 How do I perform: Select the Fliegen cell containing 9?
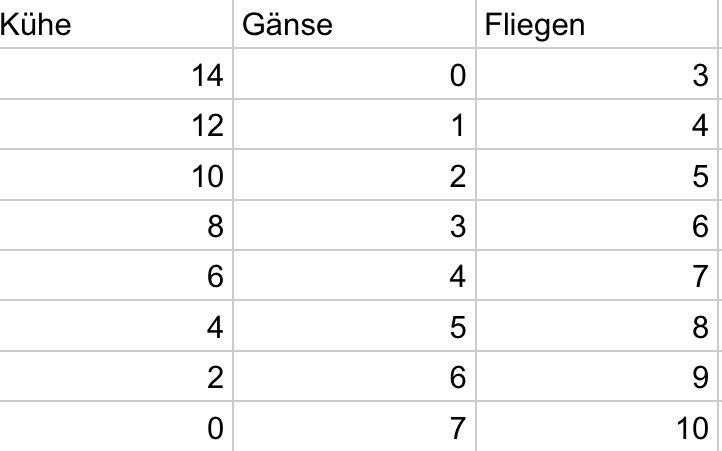click(598, 375)
